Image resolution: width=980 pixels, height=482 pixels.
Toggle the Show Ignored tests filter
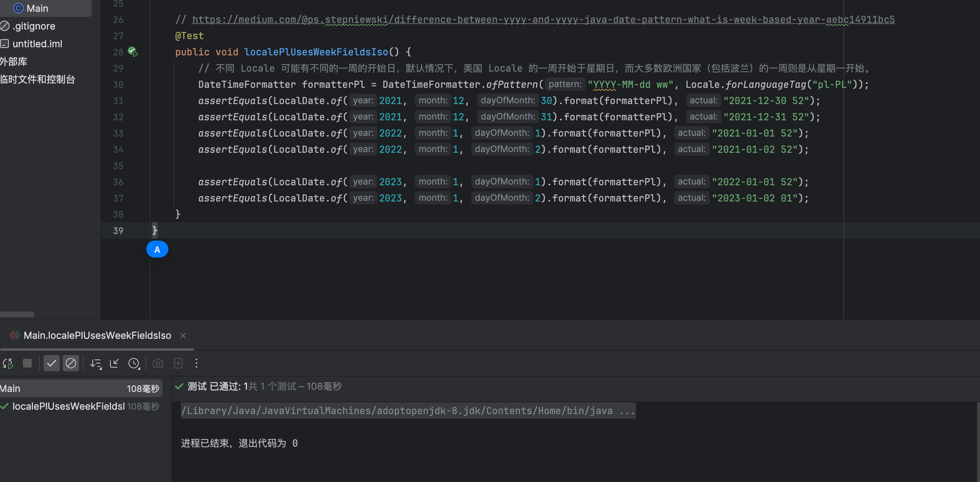pyautogui.click(x=71, y=364)
